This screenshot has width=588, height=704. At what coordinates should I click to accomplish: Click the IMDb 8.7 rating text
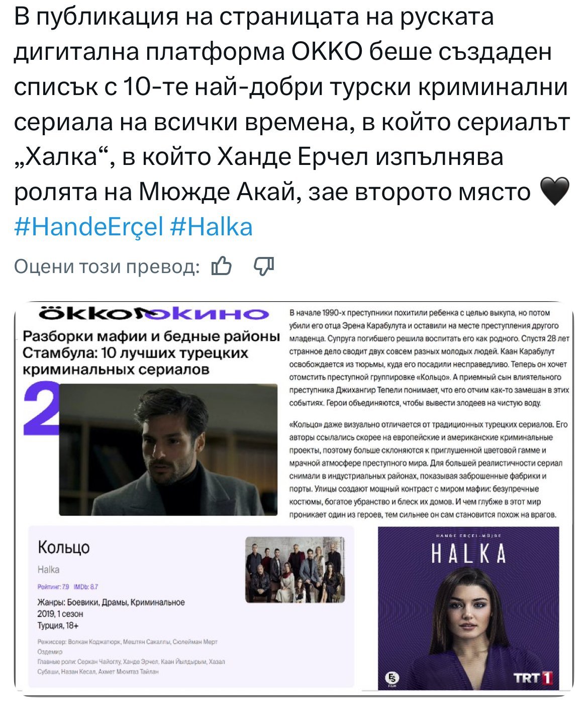coord(86,586)
